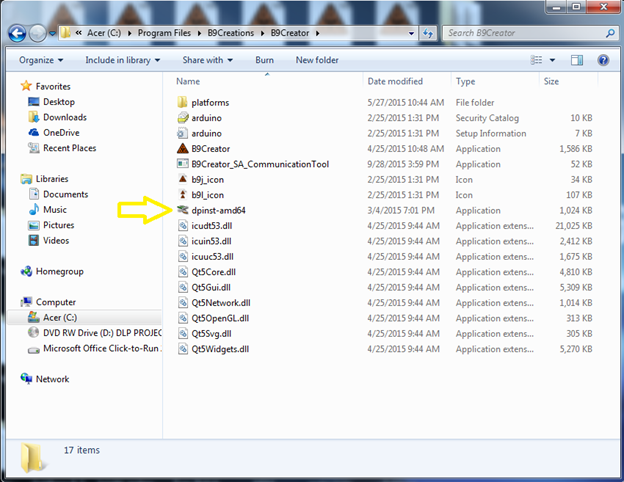Image resolution: width=624 pixels, height=482 pixels.
Task: Expand the arrow after B9Creator breadcrumb
Action: [x=318, y=33]
